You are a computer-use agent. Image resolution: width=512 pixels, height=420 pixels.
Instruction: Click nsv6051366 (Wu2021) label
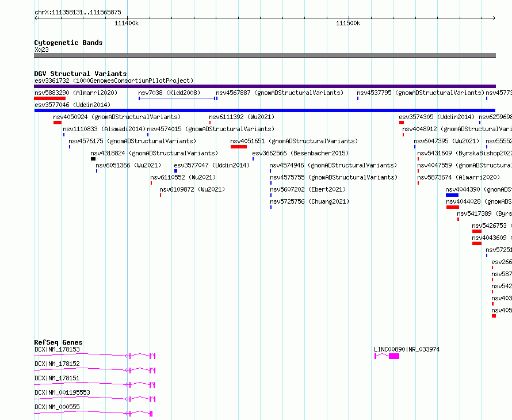tap(128, 165)
